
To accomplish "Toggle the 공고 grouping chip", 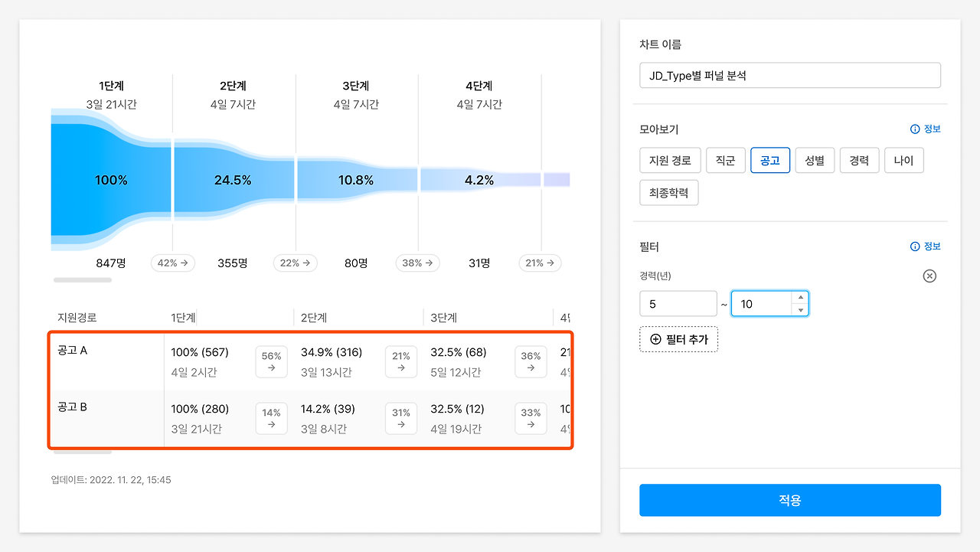I will coord(770,161).
